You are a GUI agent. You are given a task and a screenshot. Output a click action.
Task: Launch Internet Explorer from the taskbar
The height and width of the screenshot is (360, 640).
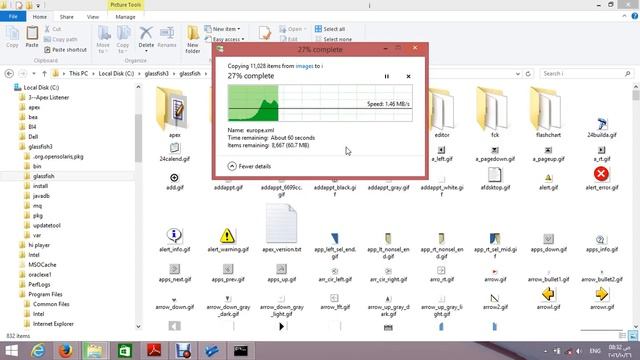pyautogui.click(x=38, y=351)
